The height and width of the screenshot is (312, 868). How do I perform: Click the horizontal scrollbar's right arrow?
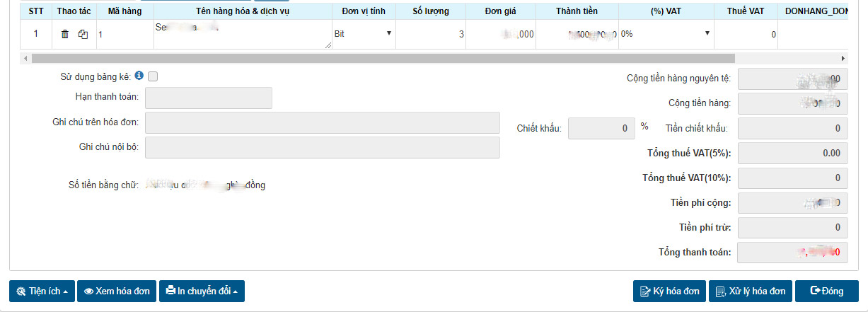point(843,58)
